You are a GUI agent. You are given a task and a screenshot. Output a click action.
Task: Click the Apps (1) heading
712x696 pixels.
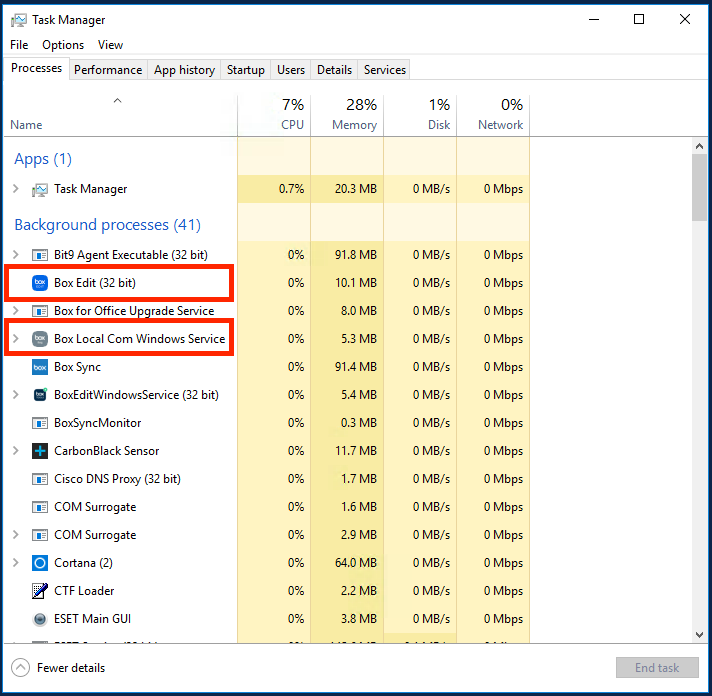(43, 159)
